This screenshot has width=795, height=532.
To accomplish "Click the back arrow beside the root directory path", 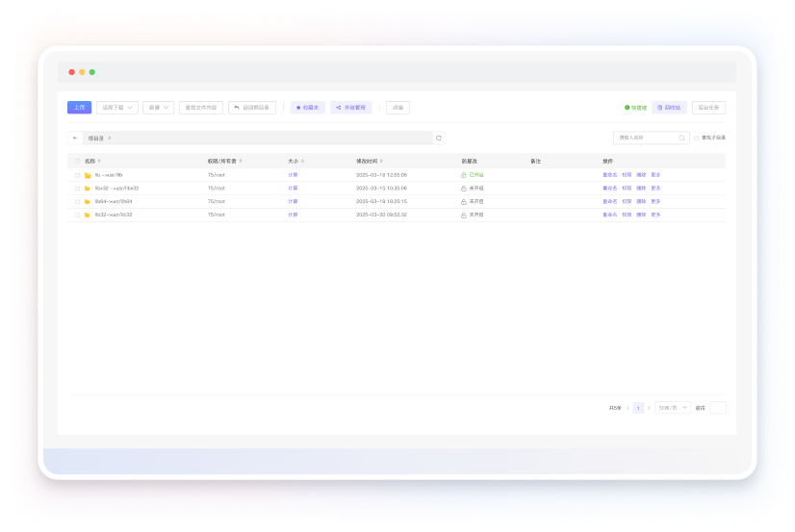I will tap(75, 139).
